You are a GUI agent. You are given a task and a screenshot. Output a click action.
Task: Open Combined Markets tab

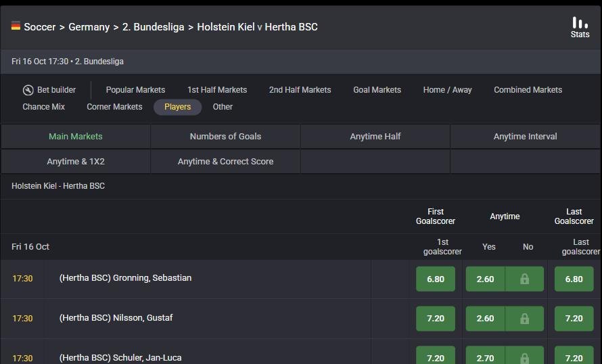(528, 90)
